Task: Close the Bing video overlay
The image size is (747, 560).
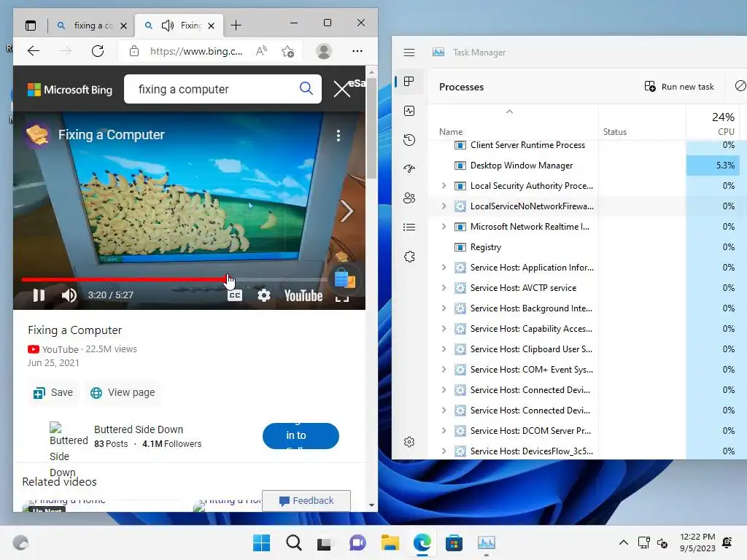Action: point(341,89)
